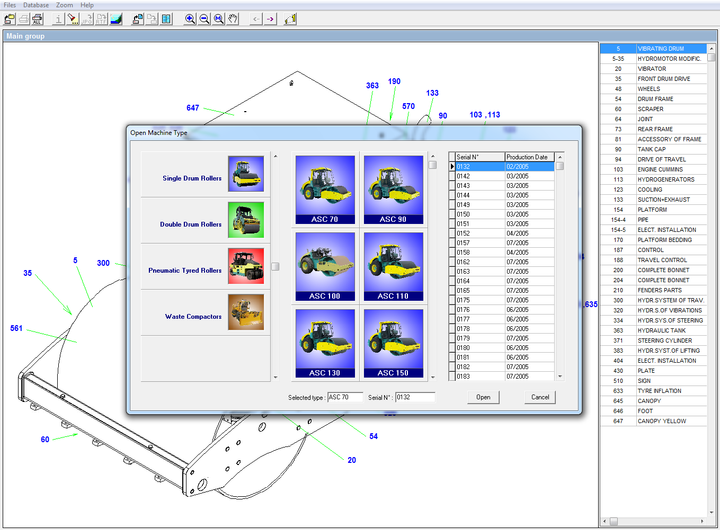Click the back arrow toolbar button

coord(256,19)
